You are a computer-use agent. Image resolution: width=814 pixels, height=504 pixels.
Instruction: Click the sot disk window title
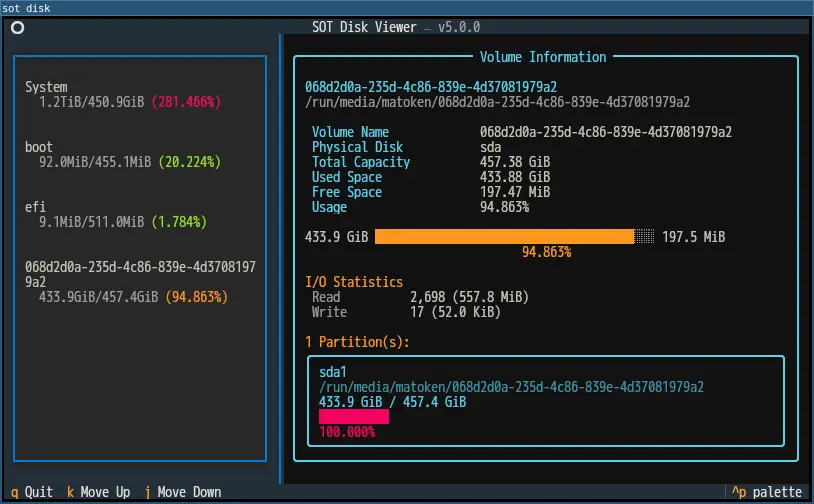(x=26, y=8)
